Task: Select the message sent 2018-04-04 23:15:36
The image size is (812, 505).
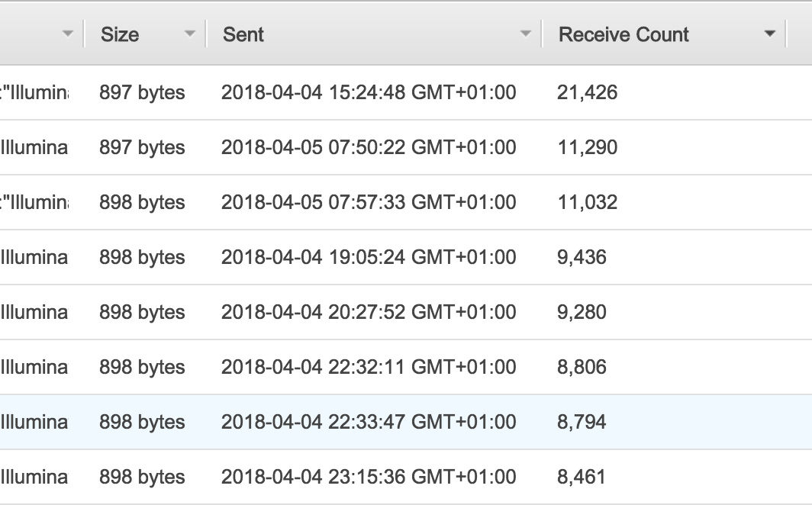Action: pos(368,477)
